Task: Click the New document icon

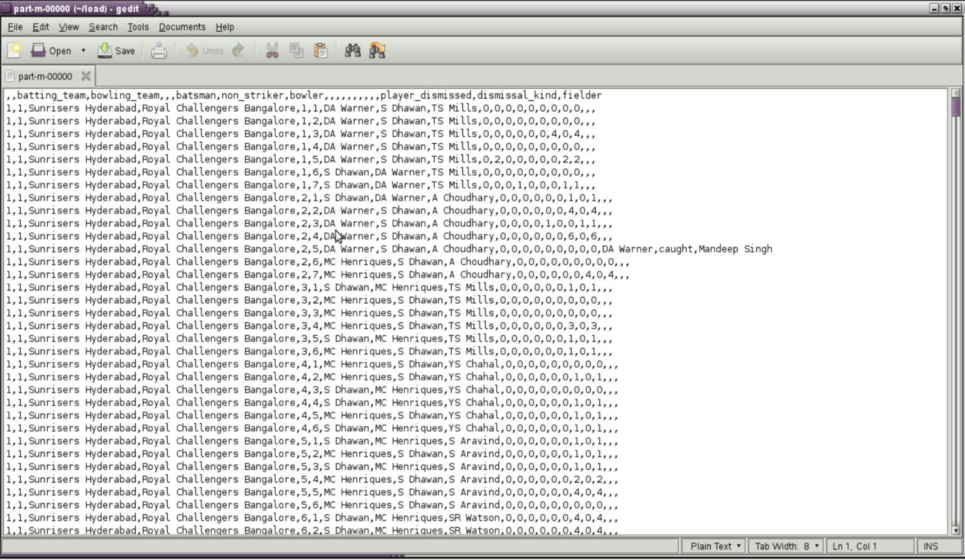Action: 14,50
